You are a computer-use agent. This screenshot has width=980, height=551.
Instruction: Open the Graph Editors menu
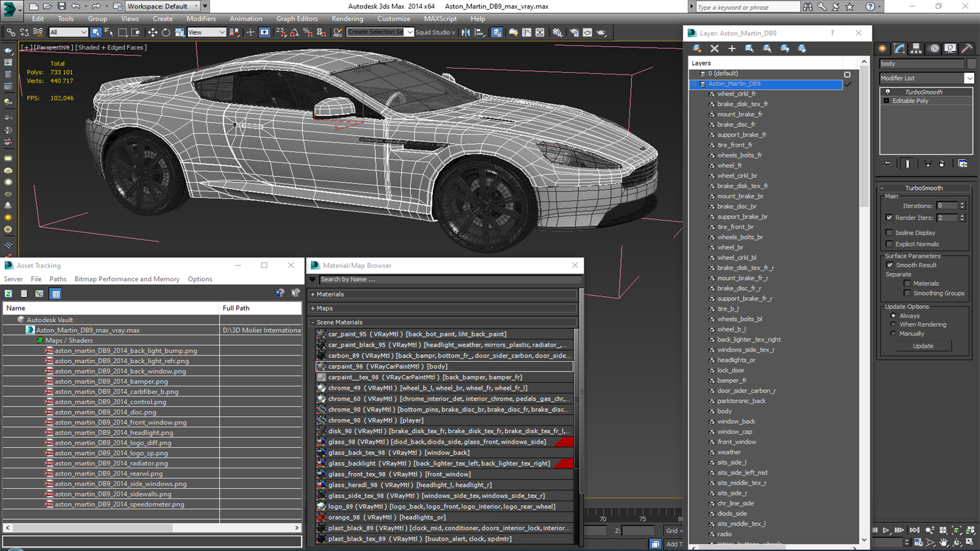tap(297, 19)
